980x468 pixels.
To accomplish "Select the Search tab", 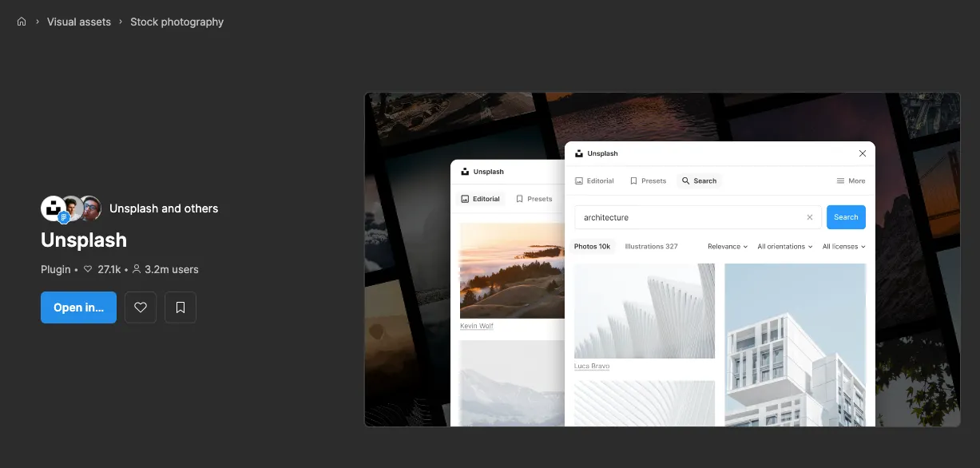I will (x=699, y=181).
